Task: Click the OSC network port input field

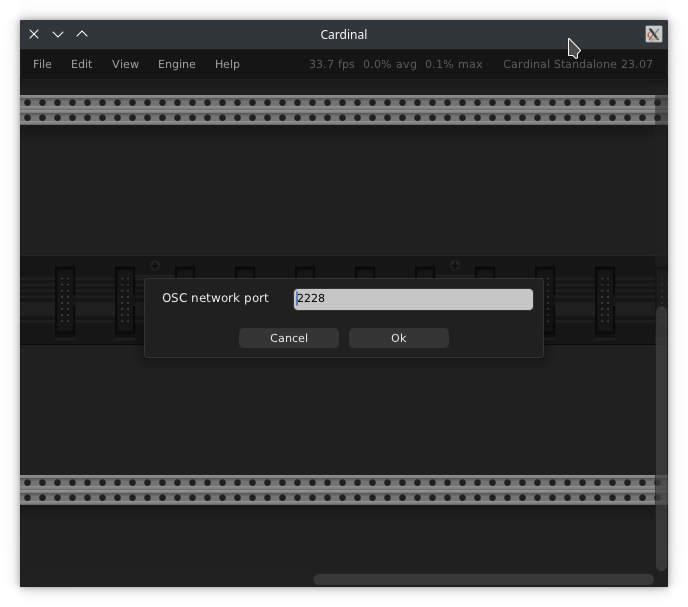Action: click(x=413, y=298)
